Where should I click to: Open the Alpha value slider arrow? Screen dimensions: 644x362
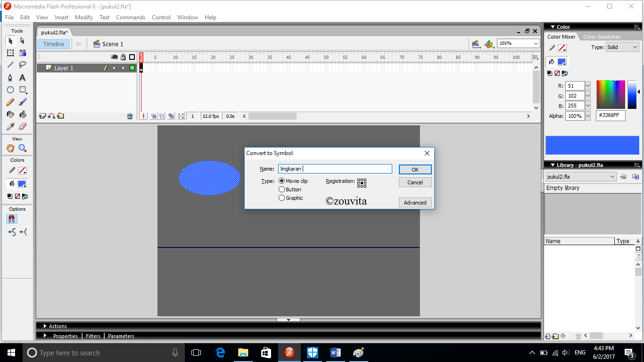pyautogui.click(x=588, y=116)
